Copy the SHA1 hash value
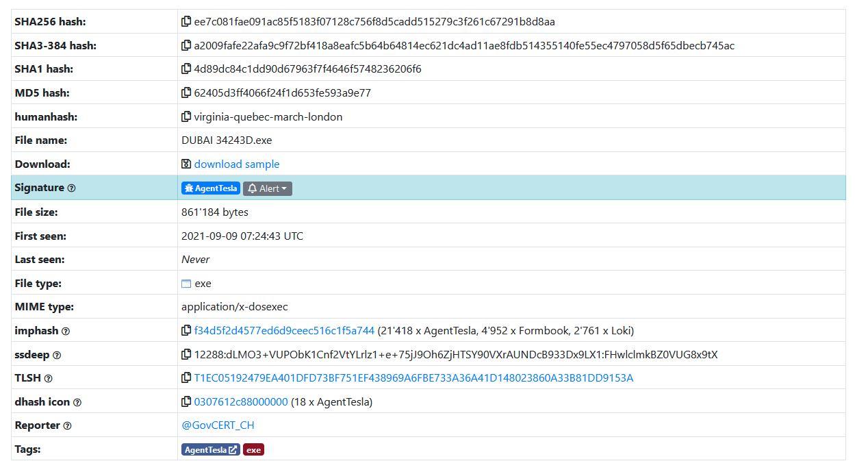The image size is (868, 472). click(186, 69)
